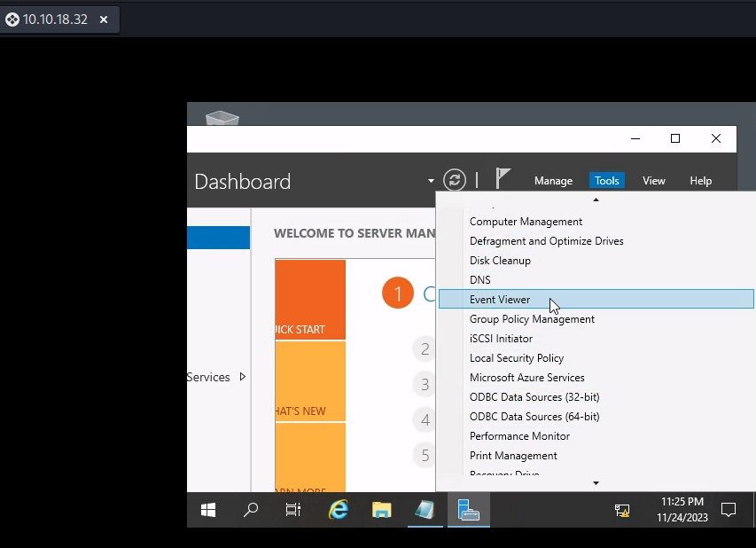Viewport: 756px width, 548px height.
Task: Expand the Dashboard breadcrumb dropdown arrow
Action: click(x=431, y=181)
